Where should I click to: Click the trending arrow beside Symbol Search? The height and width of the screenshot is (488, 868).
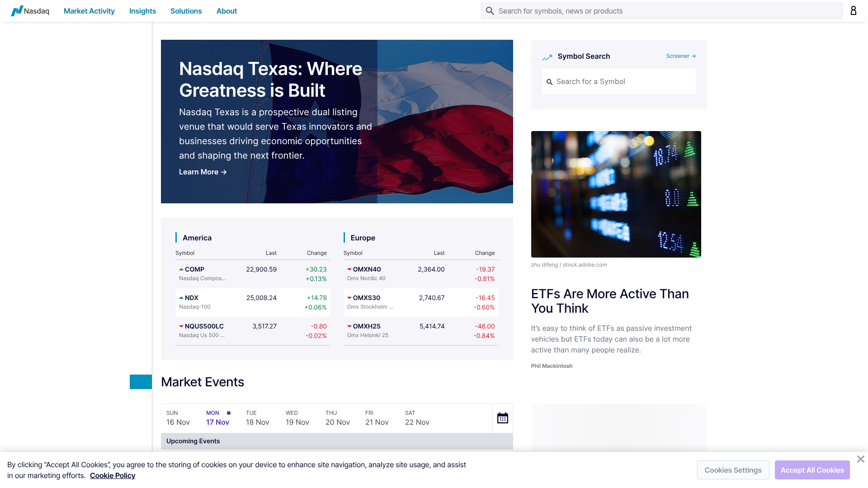point(547,57)
